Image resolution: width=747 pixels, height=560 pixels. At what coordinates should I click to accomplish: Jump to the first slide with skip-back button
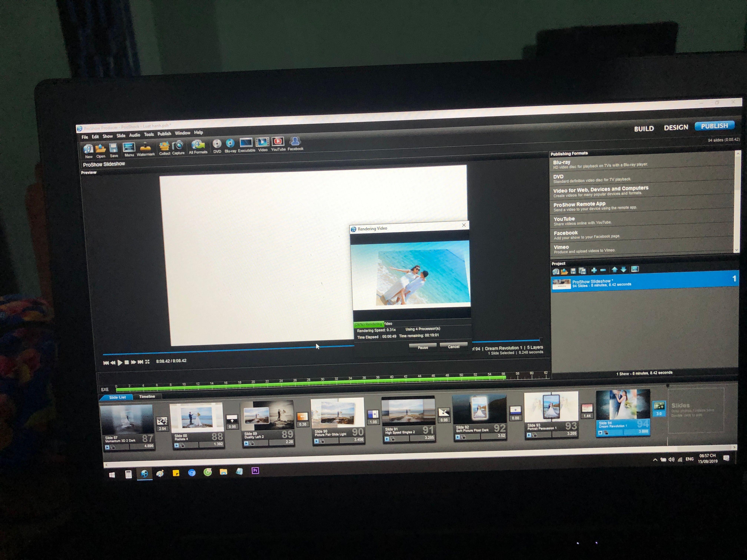point(106,363)
